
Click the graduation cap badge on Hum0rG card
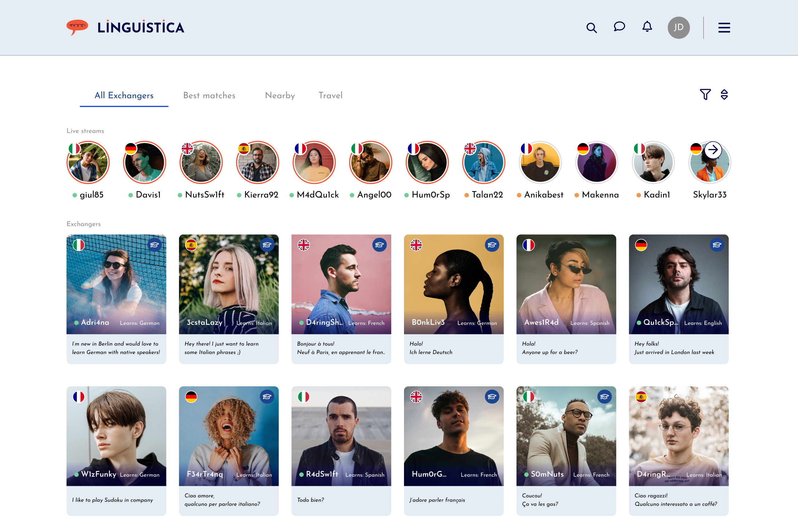[492, 397]
